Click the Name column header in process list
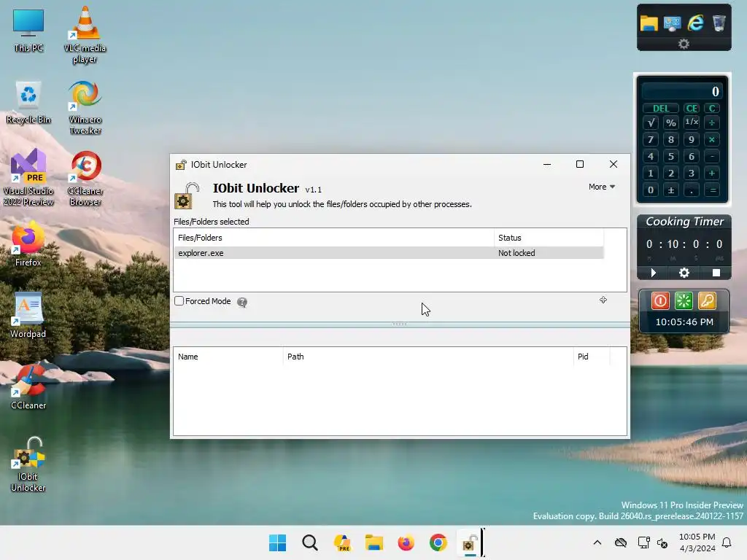The image size is (747, 560). coord(228,357)
